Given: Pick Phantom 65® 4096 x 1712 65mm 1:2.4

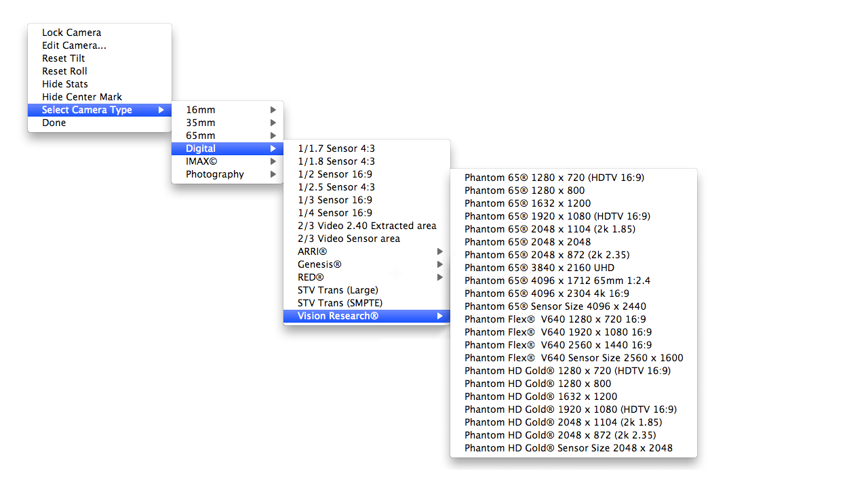Looking at the screenshot, I should pyautogui.click(x=574, y=281).
